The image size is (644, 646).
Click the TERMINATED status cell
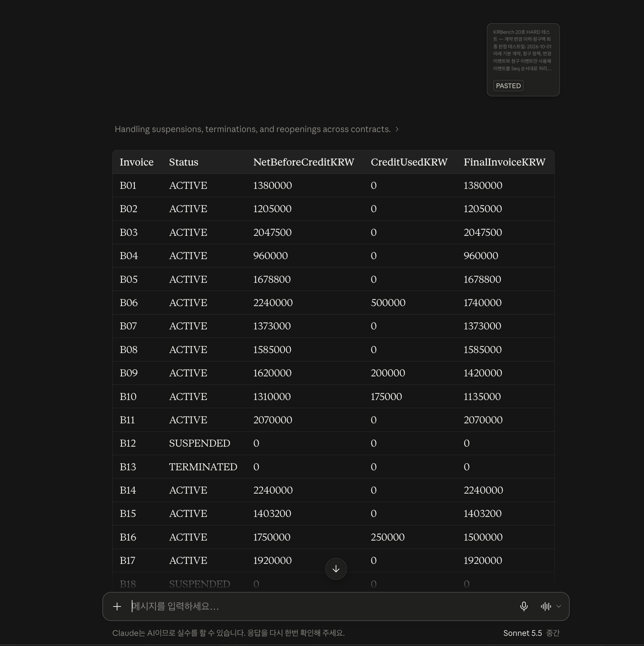[203, 467]
